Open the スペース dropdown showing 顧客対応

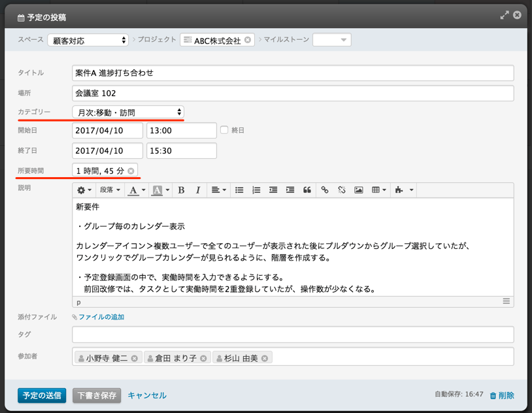88,41
